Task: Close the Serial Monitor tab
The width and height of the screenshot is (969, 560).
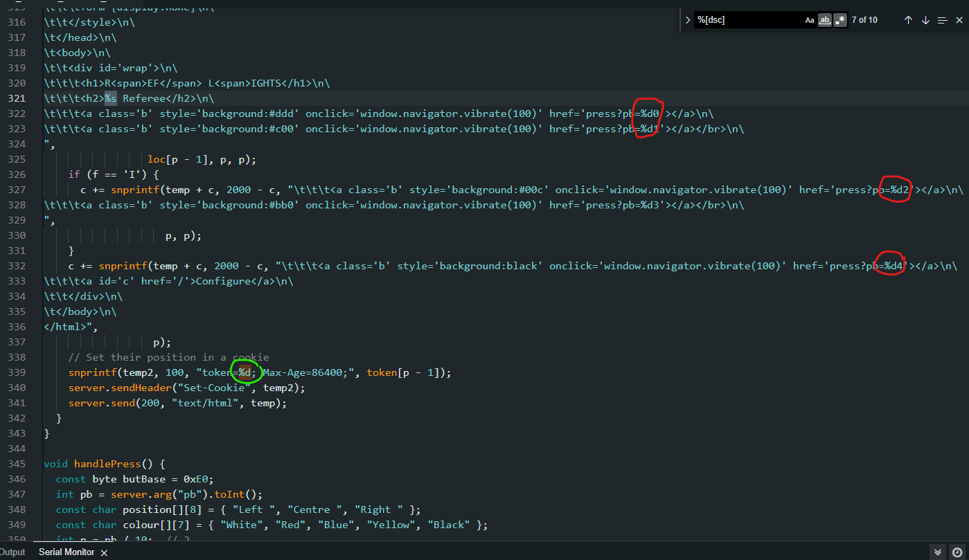Action: (104, 552)
